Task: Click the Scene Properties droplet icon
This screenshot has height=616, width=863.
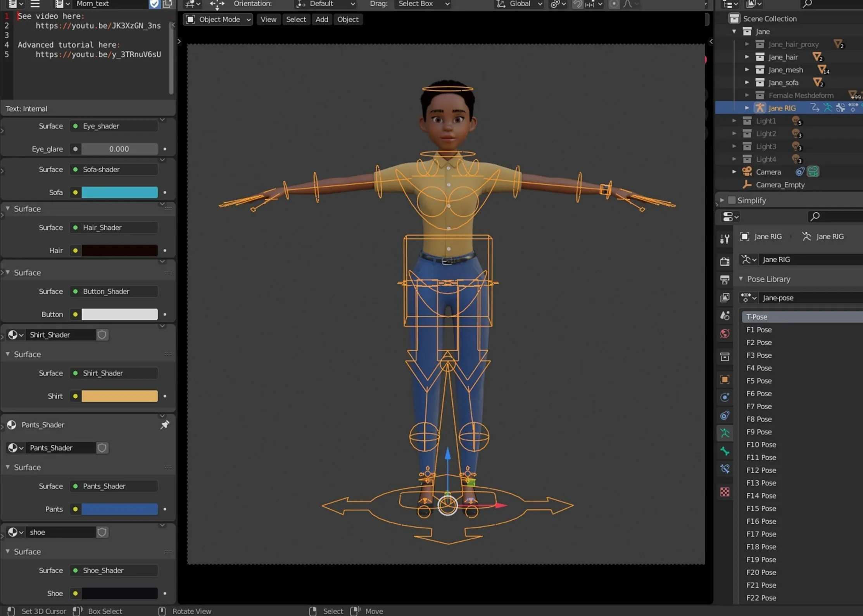Action: point(725,315)
